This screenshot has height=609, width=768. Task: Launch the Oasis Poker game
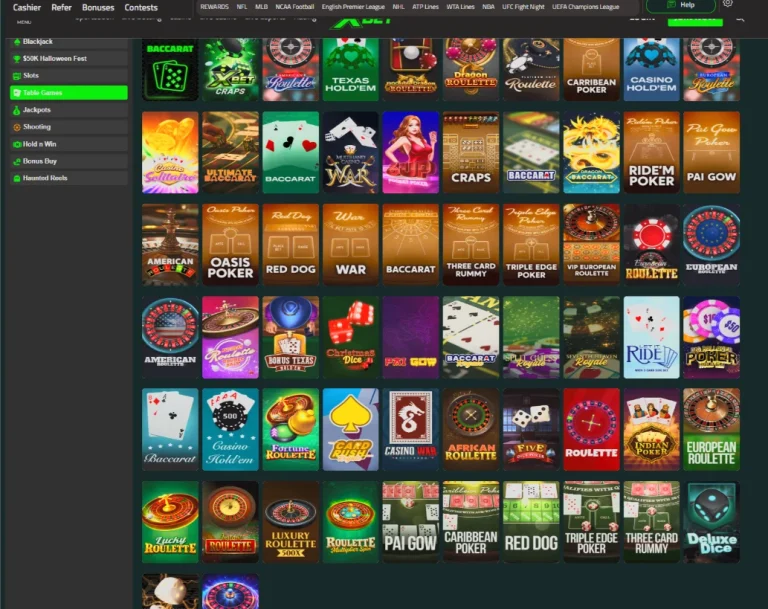[230, 244]
